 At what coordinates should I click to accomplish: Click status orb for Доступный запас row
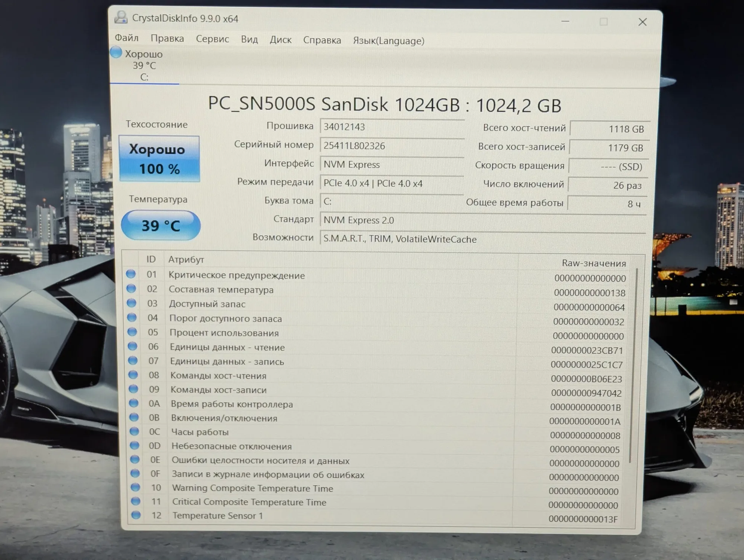[131, 303]
